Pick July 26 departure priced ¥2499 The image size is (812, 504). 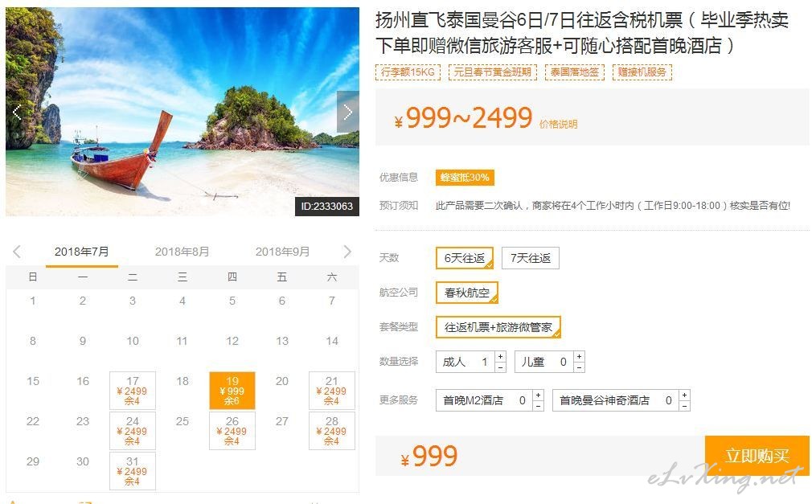[232, 431]
